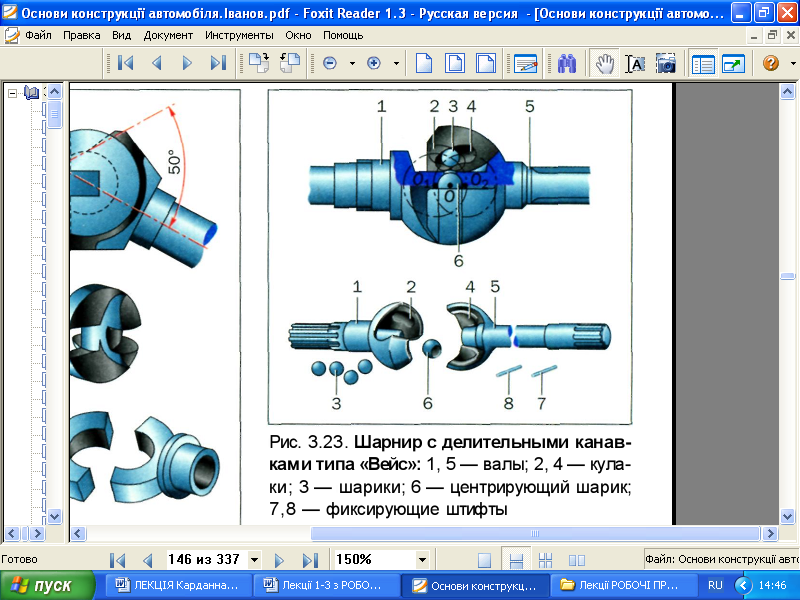Open the Вид menu
This screenshot has width=800, height=600.
pyautogui.click(x=121, y=35)
